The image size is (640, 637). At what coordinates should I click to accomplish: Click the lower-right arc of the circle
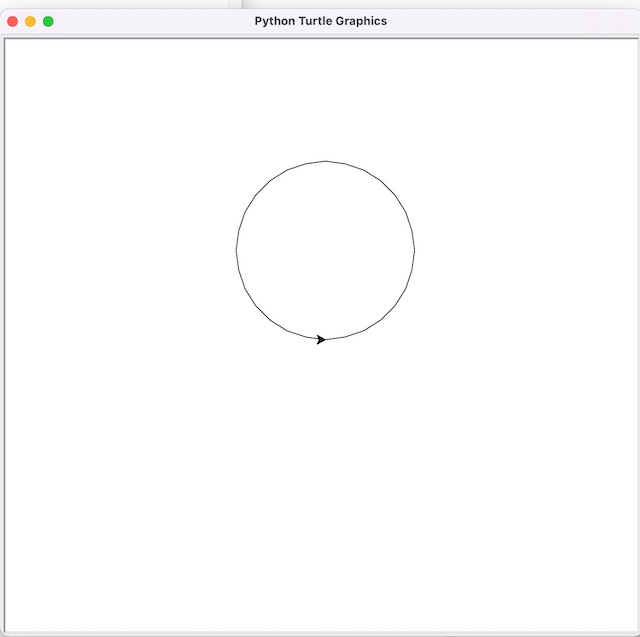(x=389, y=313)
